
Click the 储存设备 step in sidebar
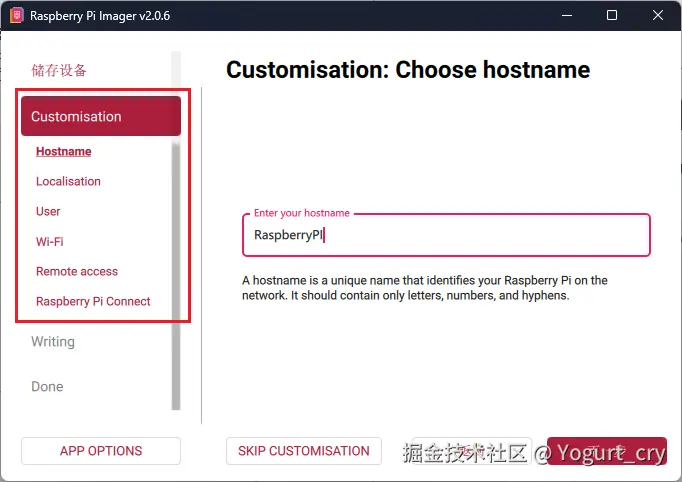pyautogui.click(x=59, y=70)
